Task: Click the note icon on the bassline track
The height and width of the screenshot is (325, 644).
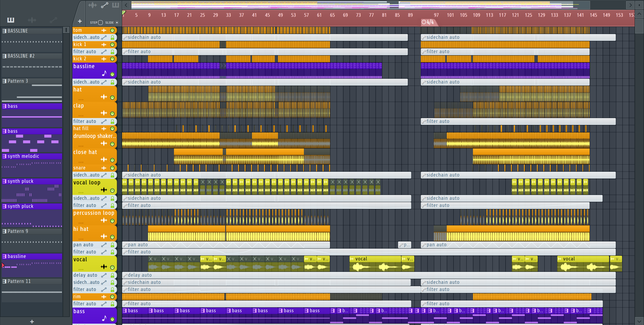Action: pos(104,74)
